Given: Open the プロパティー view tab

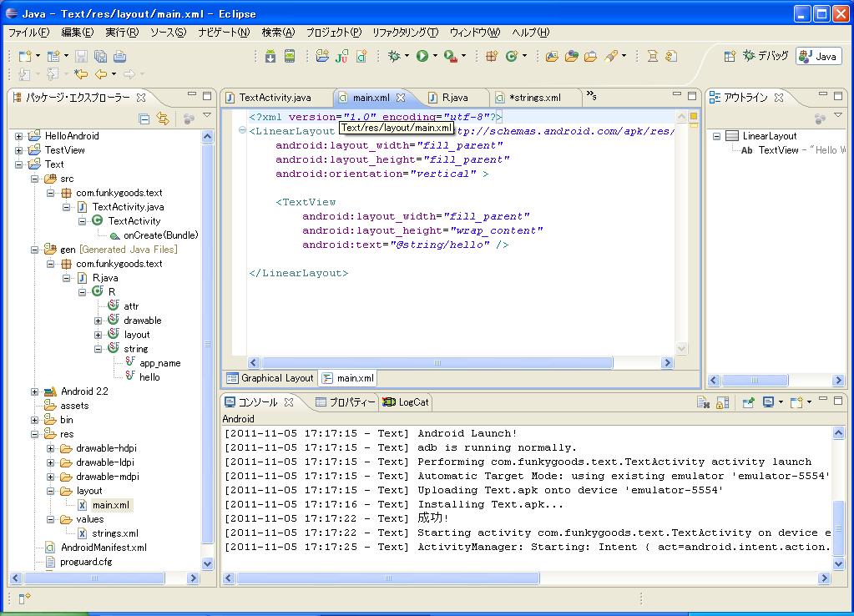Looking at the screenshot, I should tap(346, 402).
